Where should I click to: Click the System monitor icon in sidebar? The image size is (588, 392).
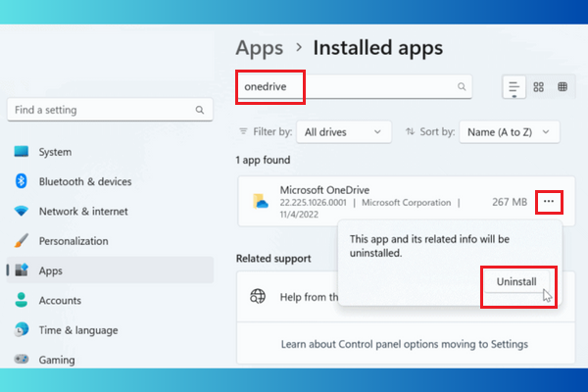point(22,152)
